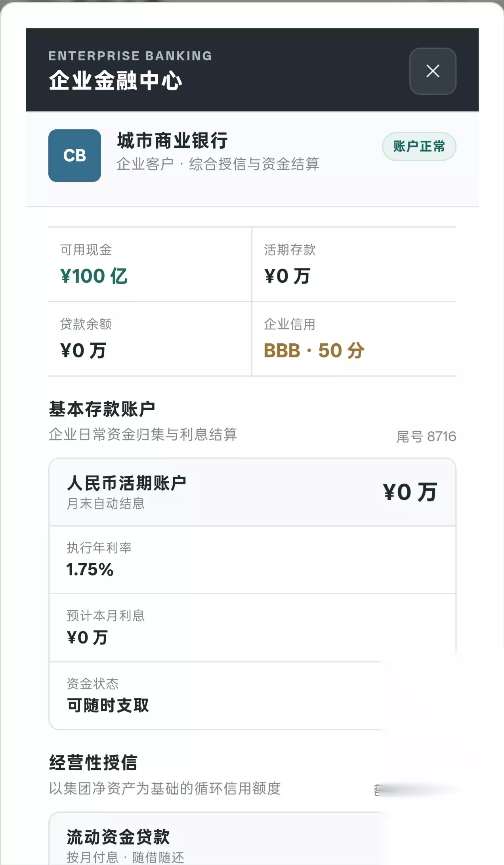Open the 人民币活期账户 header row
Viewport: 504px width, 865px height.
pos(252,492)
